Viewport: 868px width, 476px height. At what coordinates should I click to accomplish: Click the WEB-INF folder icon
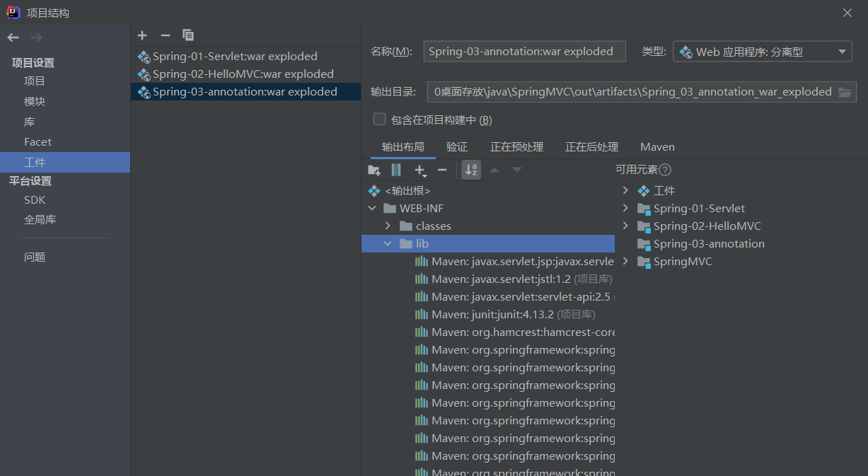389,209
